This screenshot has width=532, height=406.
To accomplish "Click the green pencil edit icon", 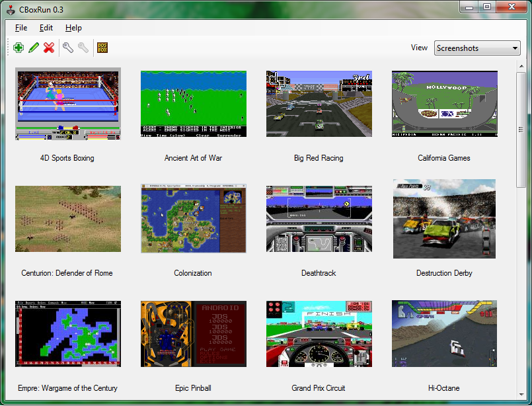I will (34, 48).
